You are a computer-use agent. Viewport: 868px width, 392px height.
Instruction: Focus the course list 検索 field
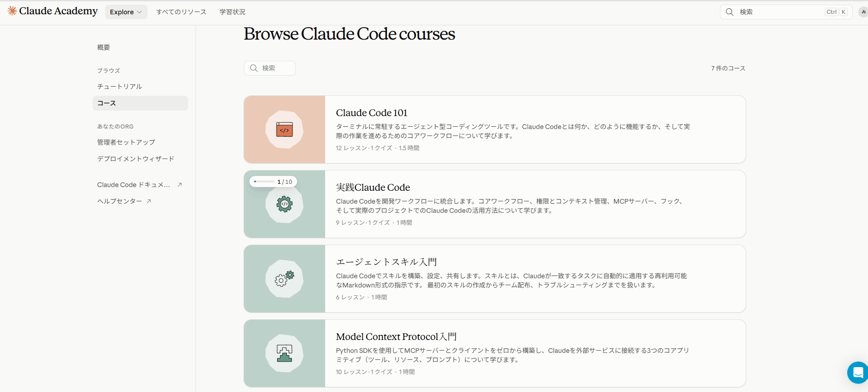click(270, 68)
